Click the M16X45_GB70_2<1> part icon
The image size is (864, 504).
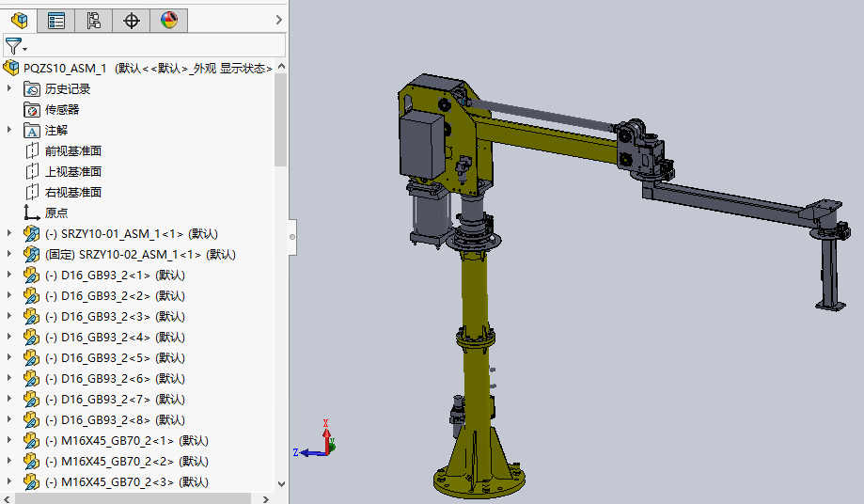(x=32, y=440)
